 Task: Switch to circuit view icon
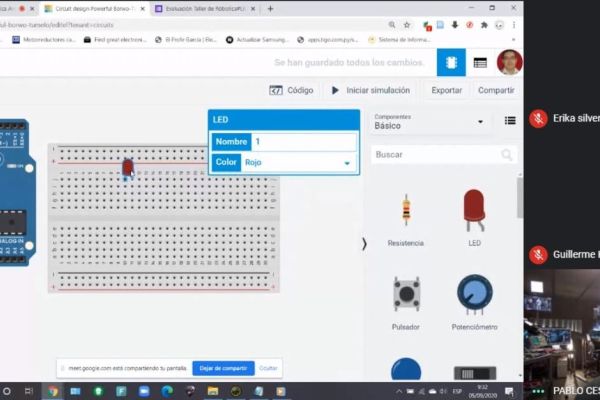pyautogui.click(x=451, y=62)
